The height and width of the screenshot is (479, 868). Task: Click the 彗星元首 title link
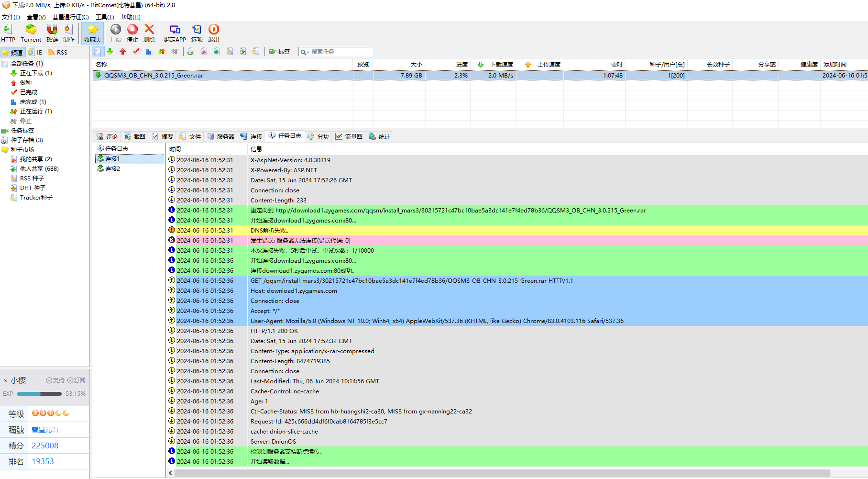(45, 430)
